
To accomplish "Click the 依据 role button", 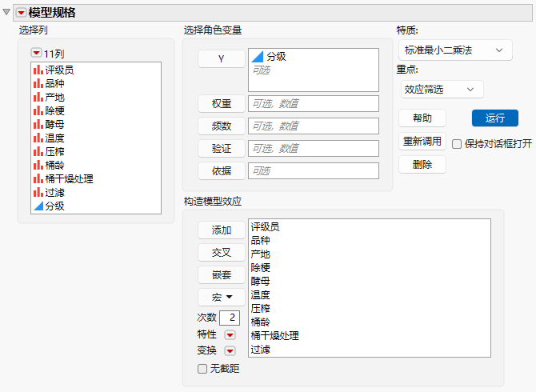I will coord(222,171).
